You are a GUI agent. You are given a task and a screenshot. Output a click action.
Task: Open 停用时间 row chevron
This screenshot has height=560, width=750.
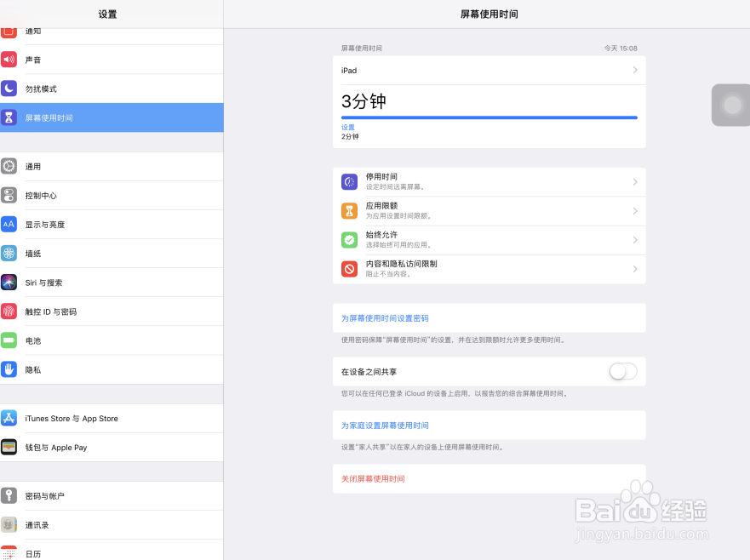point(635,182)
